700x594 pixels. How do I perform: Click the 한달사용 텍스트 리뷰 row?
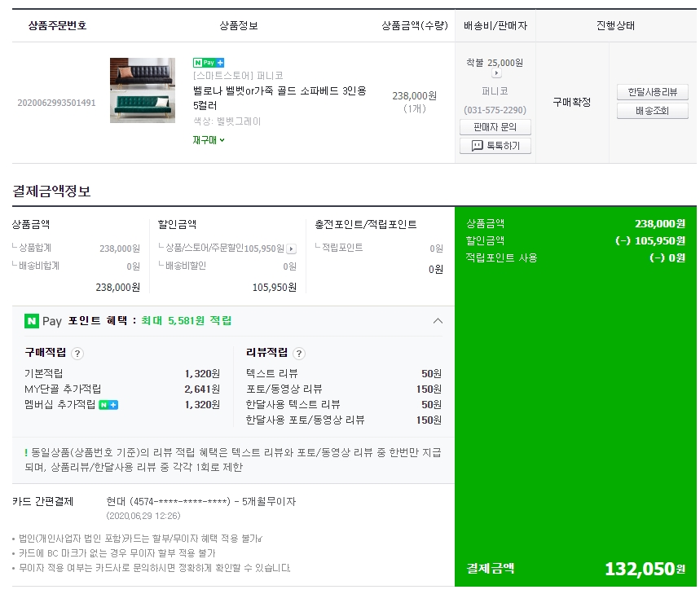click(343, 405)
